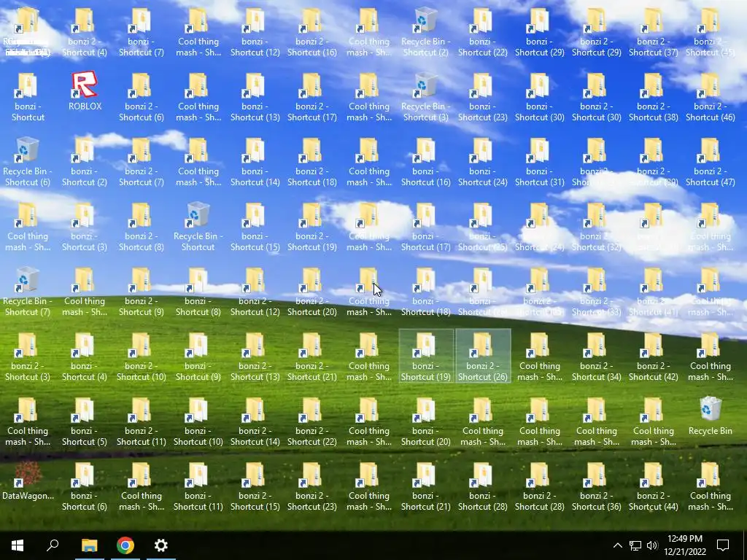Image resolution: width=747 pixels, height=560 pixels.
Task: Select the unnumbered bonzi - Shortcut folder
Action: pyautogui.click(x=28, y=97)
